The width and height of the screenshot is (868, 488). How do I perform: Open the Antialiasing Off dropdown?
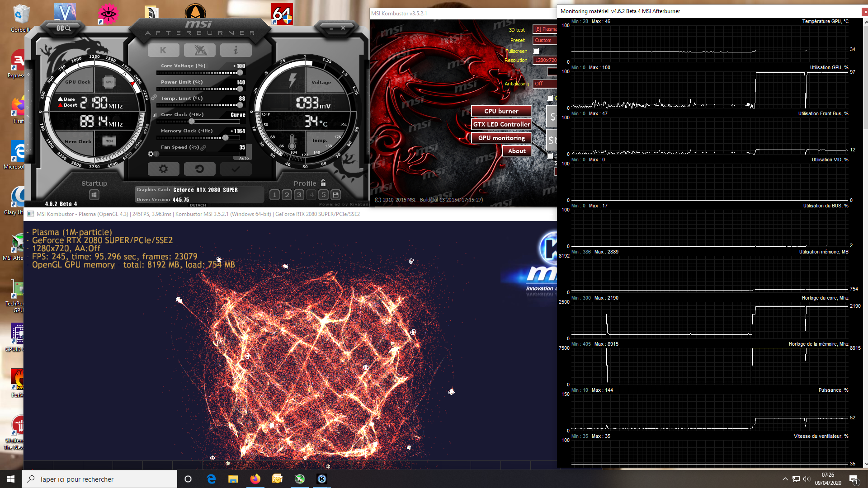pos(545,84)
